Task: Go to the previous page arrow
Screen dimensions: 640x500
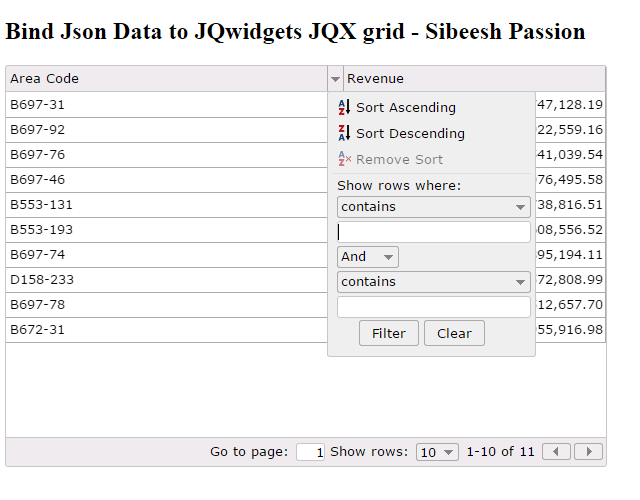Action: (x=556, y=451)
